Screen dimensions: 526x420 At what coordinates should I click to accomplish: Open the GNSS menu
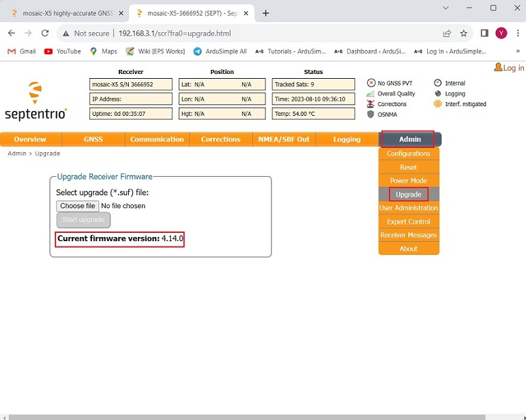click(93, 139)
